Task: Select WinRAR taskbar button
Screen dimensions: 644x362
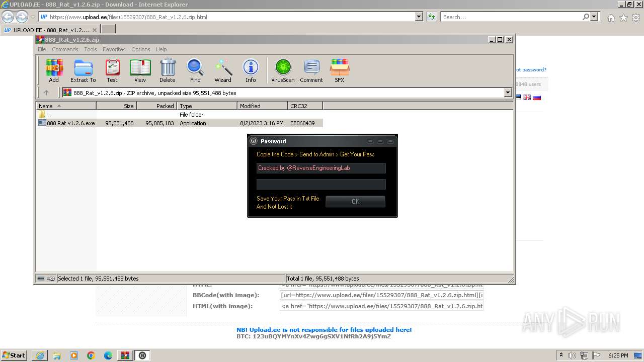Action: click(125, 355)
